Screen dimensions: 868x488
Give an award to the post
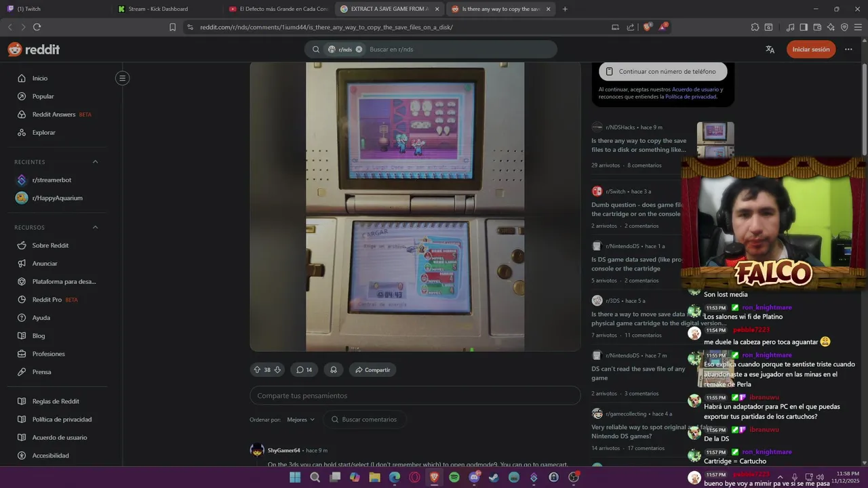coord(334,369)
